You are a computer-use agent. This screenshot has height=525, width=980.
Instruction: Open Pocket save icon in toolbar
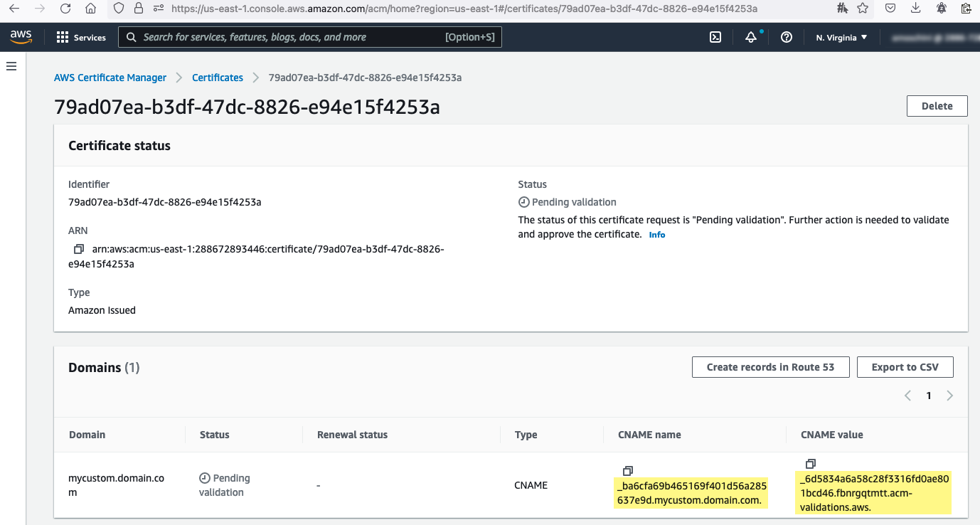tap(890, 9)
